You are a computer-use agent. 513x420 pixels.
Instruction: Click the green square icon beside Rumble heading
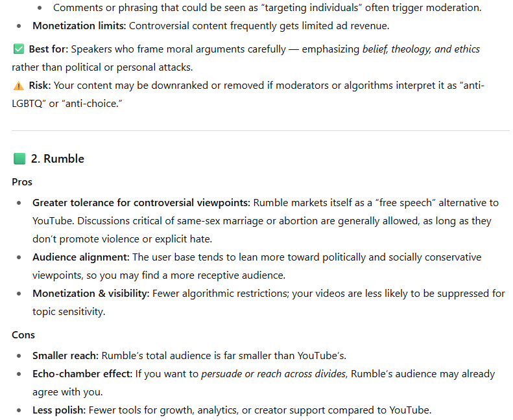[19, 159]
